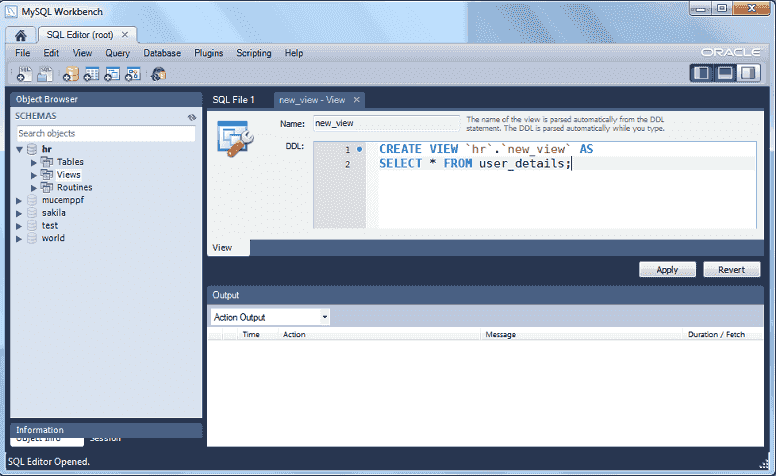Click the create new view toolbar icon
776x476 pixels.
(x=112, y=74)
